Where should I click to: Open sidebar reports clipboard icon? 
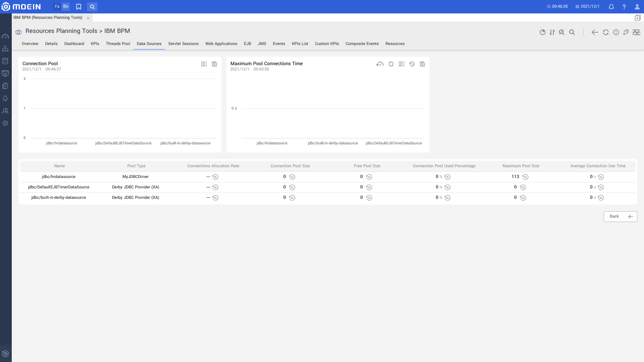(x=5, y=86)
